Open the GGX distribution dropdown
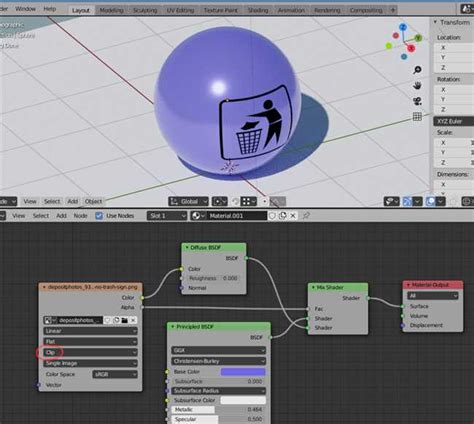474x424 pixels. tap(219, 350)
